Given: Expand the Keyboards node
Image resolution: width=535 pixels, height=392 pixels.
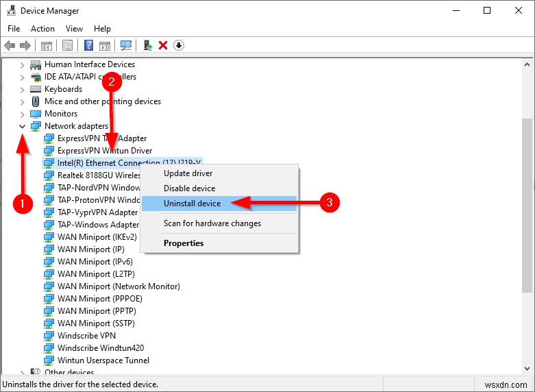Looking at the screenshot, I should 22,90.
